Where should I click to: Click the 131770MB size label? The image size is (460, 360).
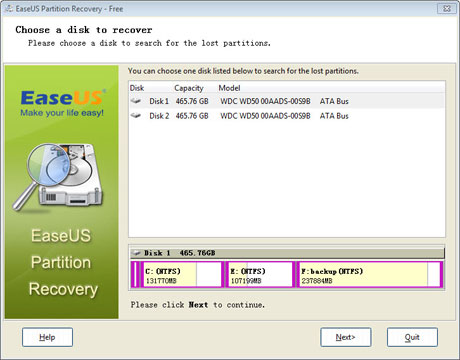[161, 281]
